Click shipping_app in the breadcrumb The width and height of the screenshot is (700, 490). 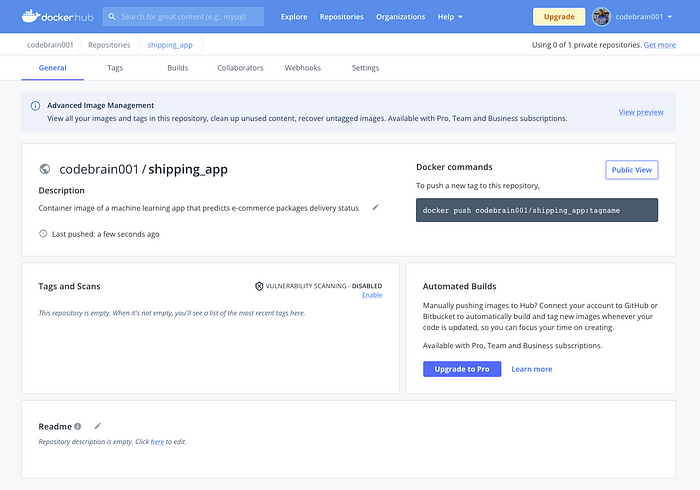click(170, 45)
